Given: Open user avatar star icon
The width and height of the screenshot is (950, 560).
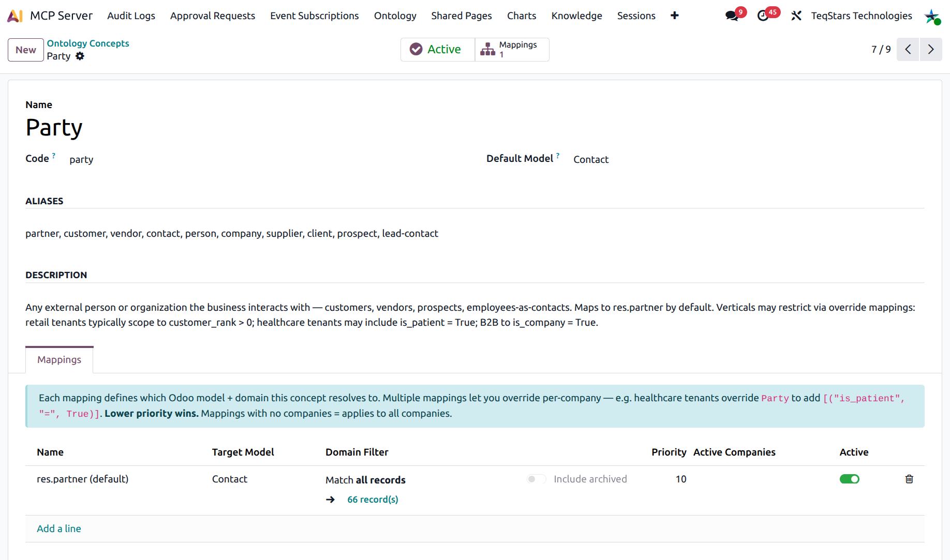Looking at the screenshot, I should 932,16.
